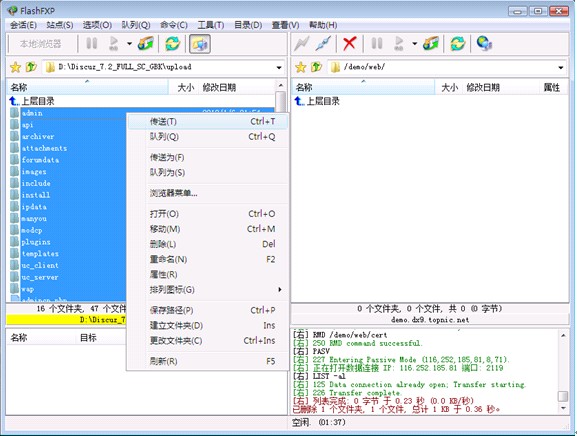Sort left pane by the 名称 column header

click(88, 87)
